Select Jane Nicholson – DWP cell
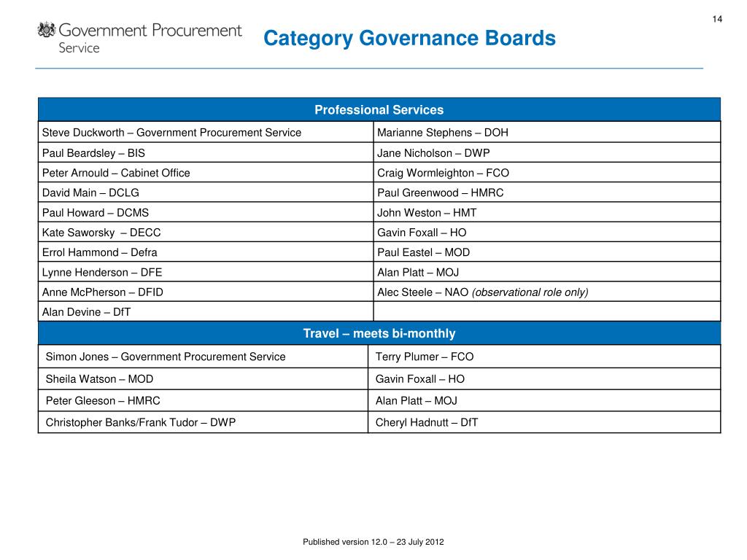This screenshot has width=747, height=560. pos(547,152)
